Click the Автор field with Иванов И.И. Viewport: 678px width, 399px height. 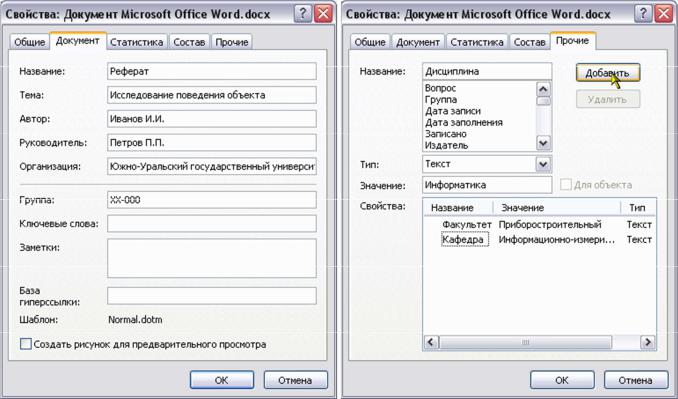(212, 119)
